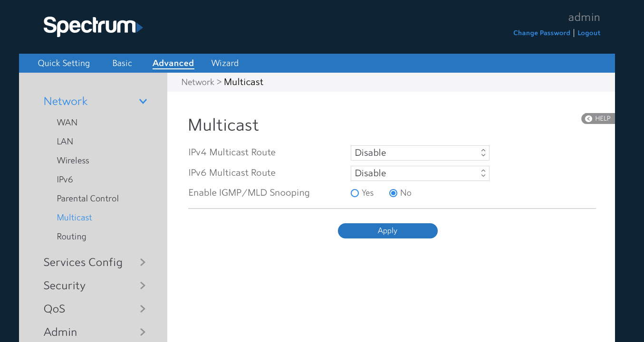Expand the QoS section arrow
The height and width of the screenshot is (342, 644).
click(143, 309)
